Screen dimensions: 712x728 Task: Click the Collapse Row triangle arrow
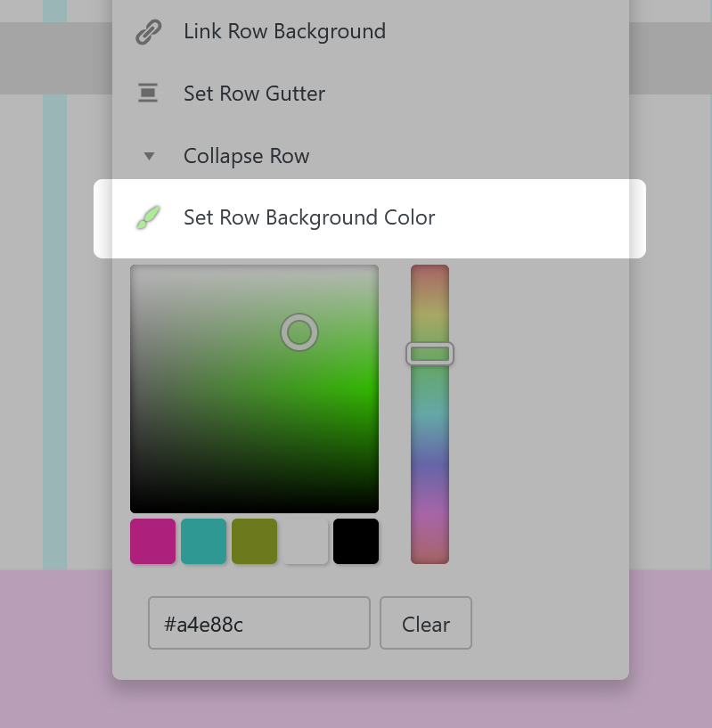click(149, 156)
